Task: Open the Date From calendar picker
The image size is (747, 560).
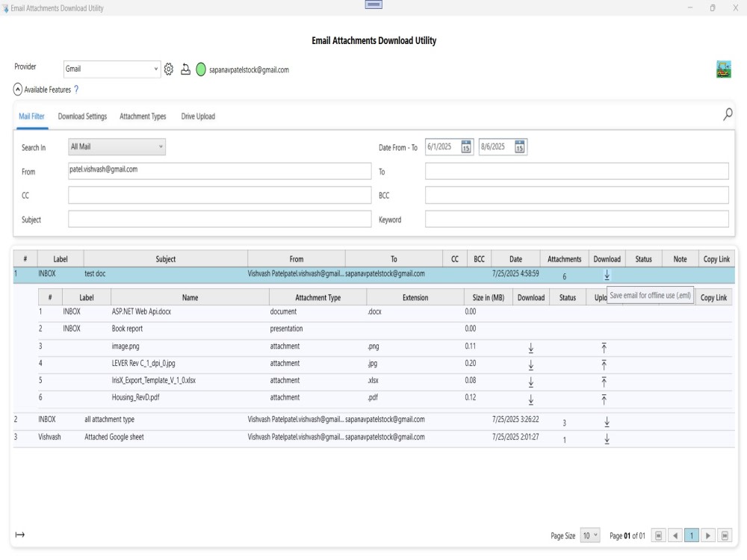Action: tap(466, 146)
